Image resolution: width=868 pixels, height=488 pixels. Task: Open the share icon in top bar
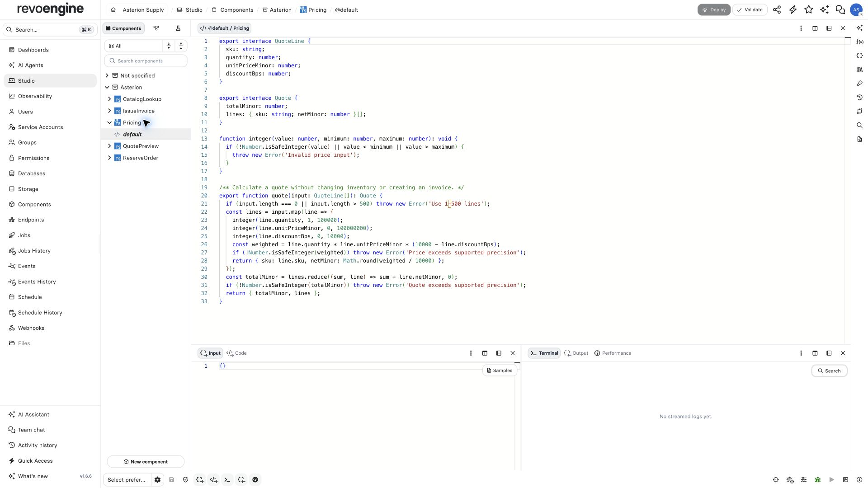[x=777, y=9]
